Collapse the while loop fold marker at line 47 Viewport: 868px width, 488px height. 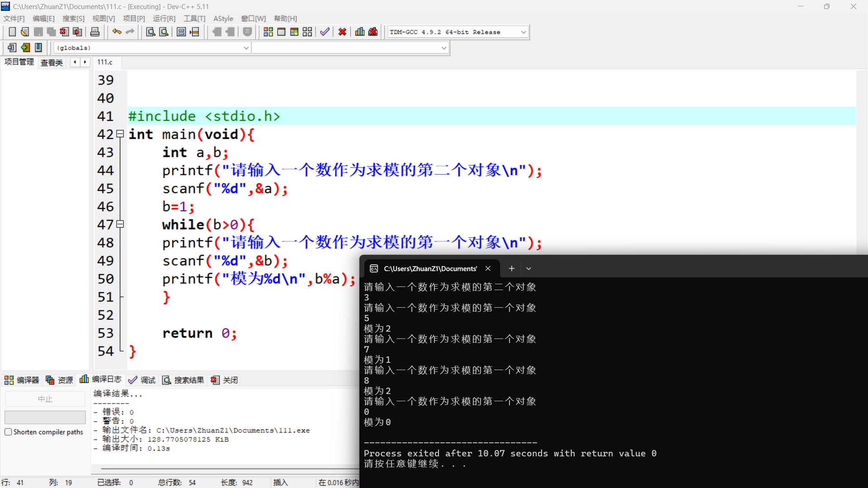(x=120, y=224)
